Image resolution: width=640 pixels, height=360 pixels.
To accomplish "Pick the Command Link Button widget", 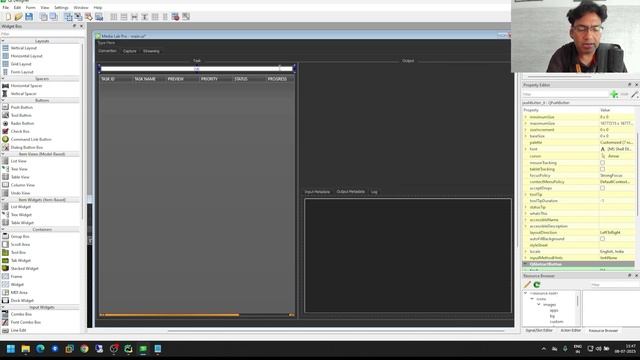I will [31, 140].
